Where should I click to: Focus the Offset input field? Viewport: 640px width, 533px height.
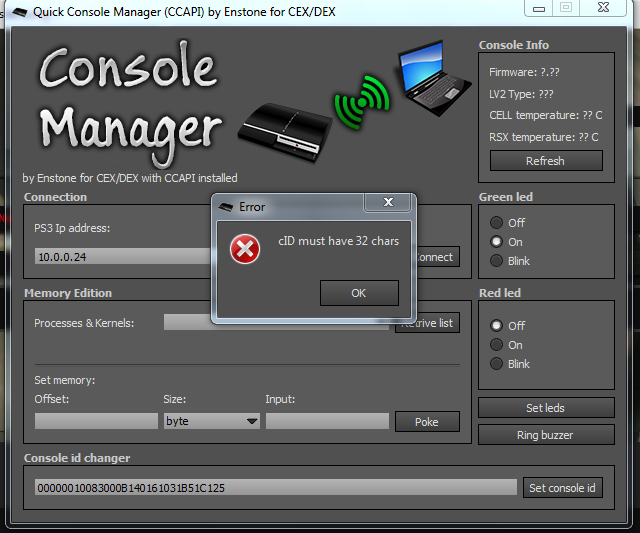[96, 421]
